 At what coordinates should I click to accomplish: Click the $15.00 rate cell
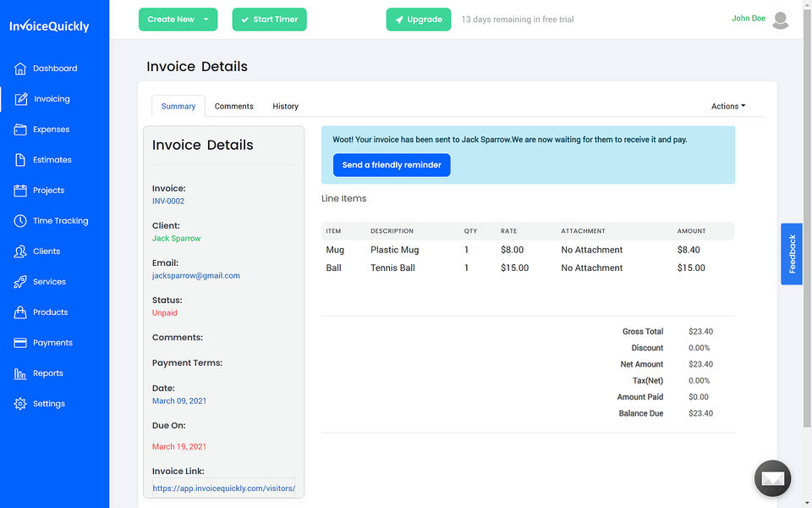pos(515,268)
